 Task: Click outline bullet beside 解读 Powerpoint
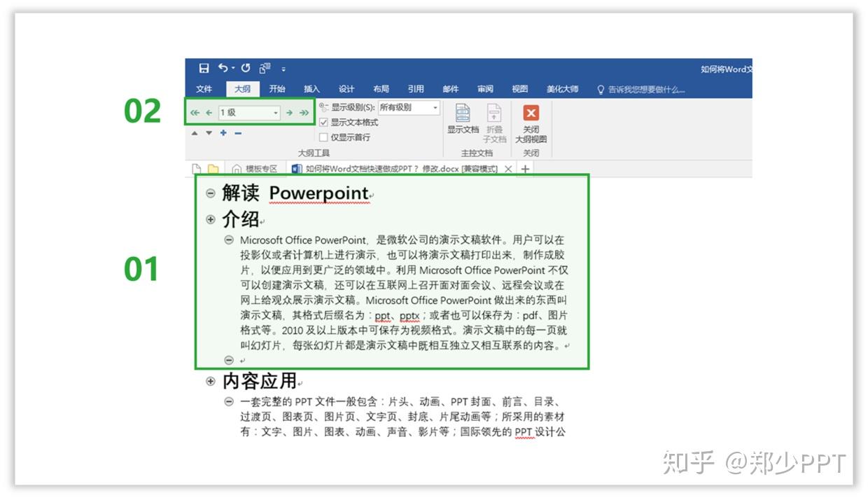211,193
